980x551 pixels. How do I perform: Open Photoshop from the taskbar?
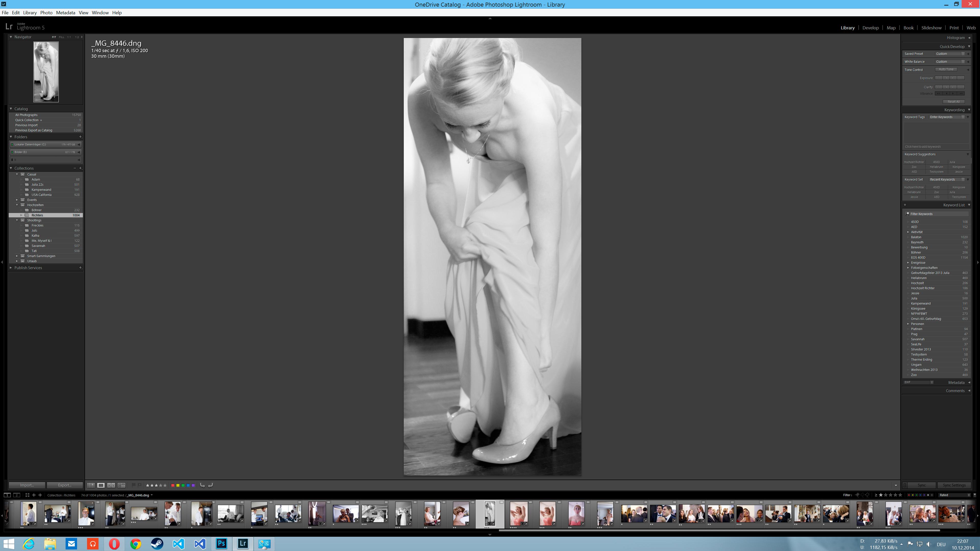[x=221, y=544]
